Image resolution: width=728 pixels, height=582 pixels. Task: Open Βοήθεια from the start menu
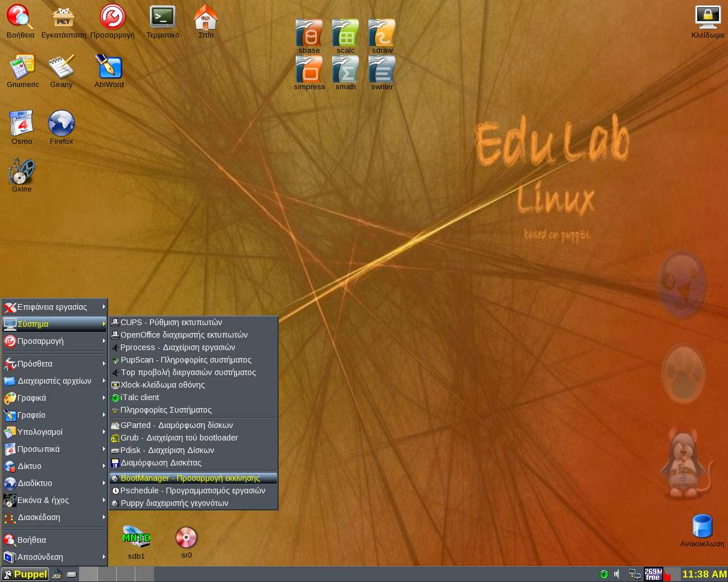click(55, 540)
